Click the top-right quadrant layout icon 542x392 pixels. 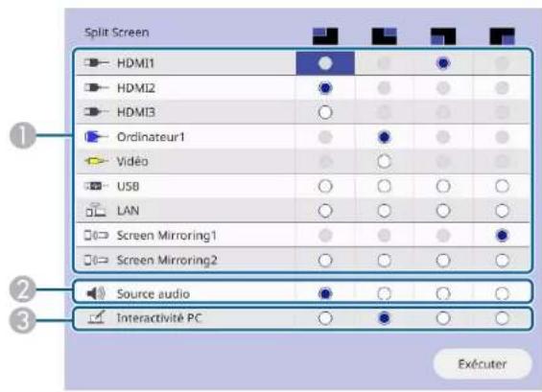click(384, 36)
